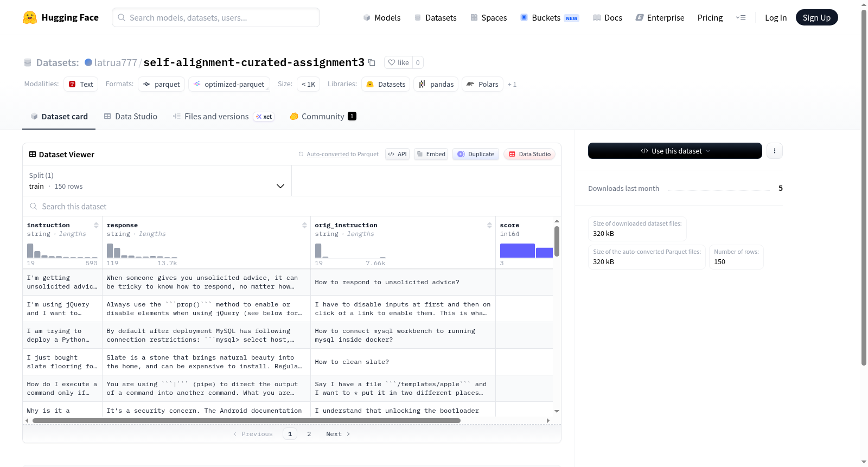Open the Models menu item
The width and height of the screenshot is (868, 467).
click(x=382, y=17)
